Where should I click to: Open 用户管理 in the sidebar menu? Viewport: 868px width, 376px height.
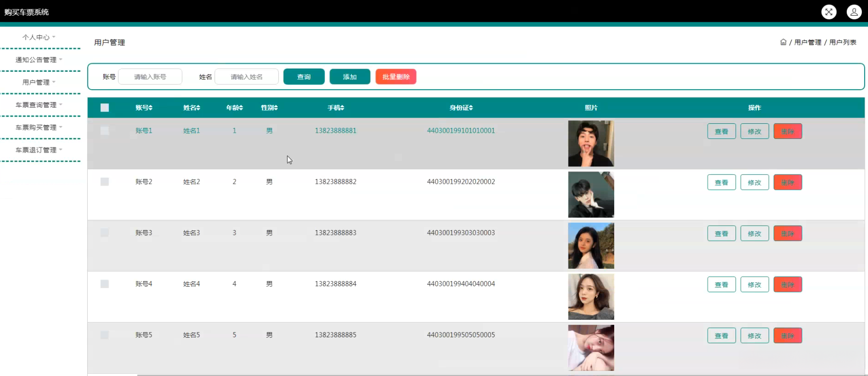click(39, 82)
